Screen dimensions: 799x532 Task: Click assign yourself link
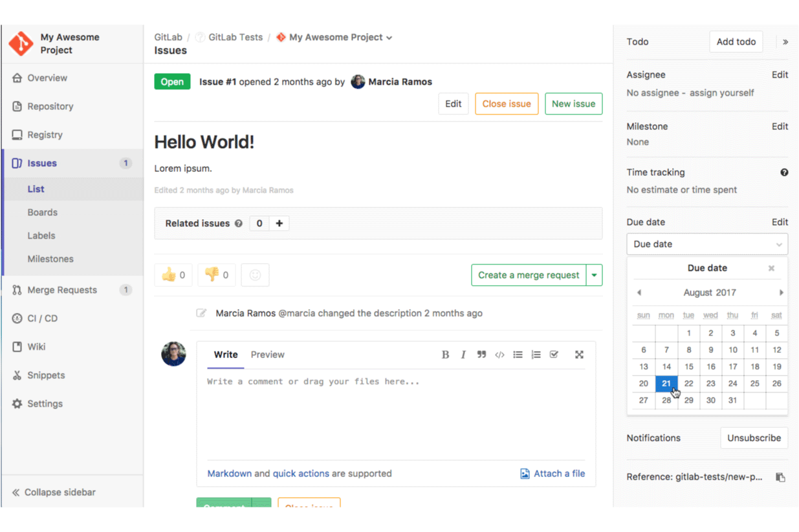721,92
